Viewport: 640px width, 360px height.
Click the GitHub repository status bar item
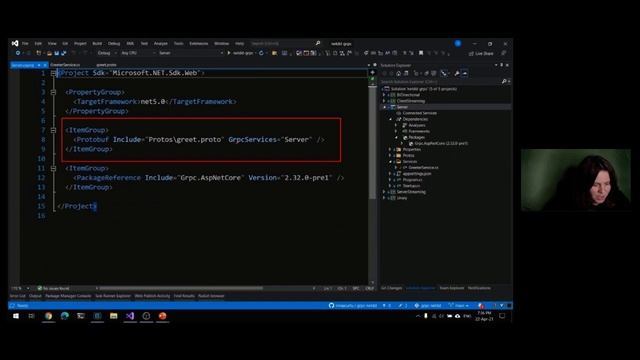353,305
